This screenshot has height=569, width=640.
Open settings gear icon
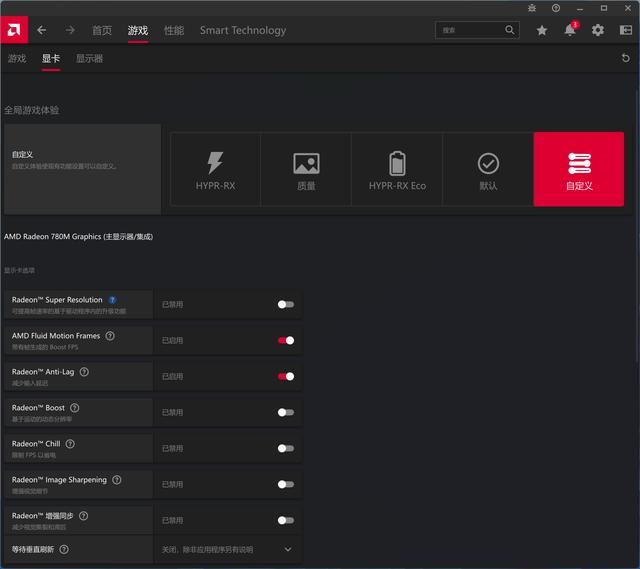[x=597, y=30]
